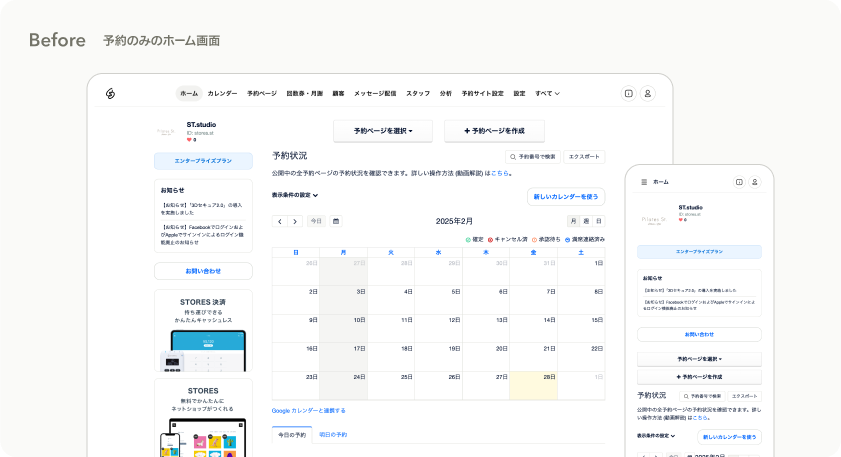
Task: Go to next month with right arrow
Action: coord(295,221)
